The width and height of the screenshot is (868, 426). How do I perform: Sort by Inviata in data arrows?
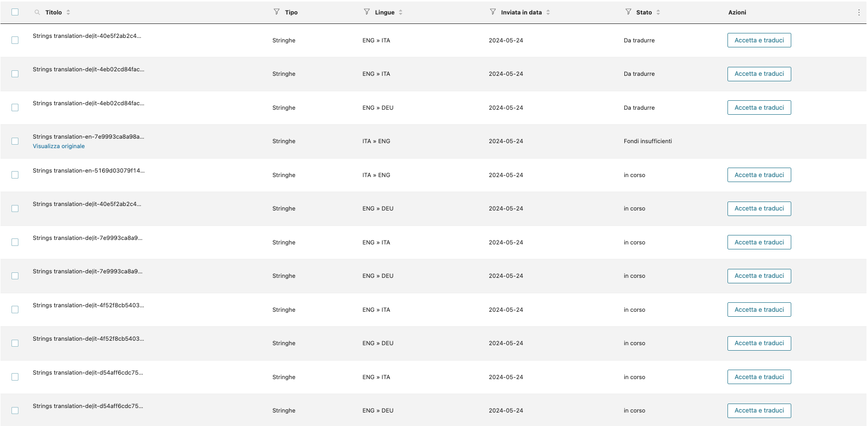click(548, 12)
